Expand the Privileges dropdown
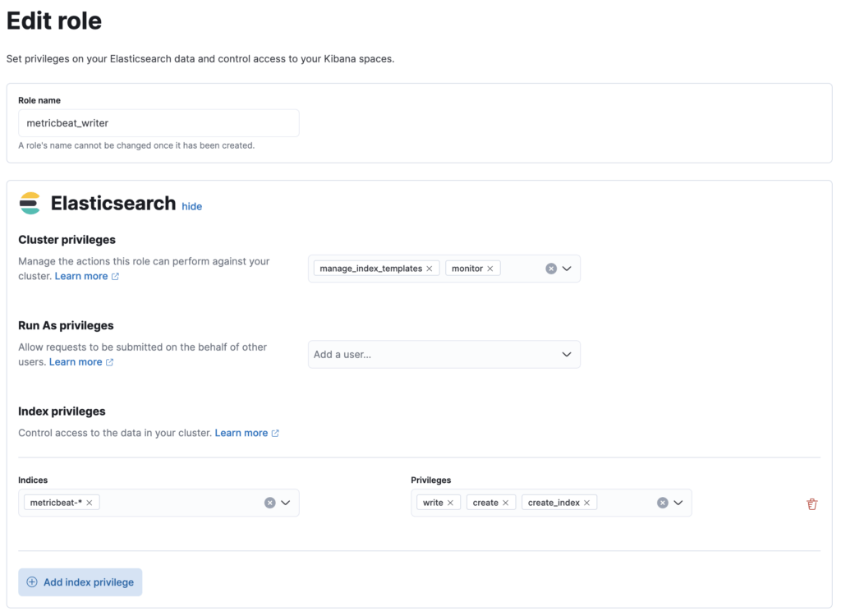 point(678,503)
